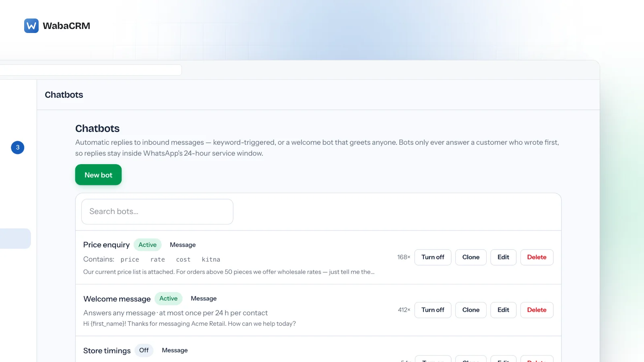Click the 'kitna' keyword
This screenshot has height=362, width=644.
(x=211, y=259)
